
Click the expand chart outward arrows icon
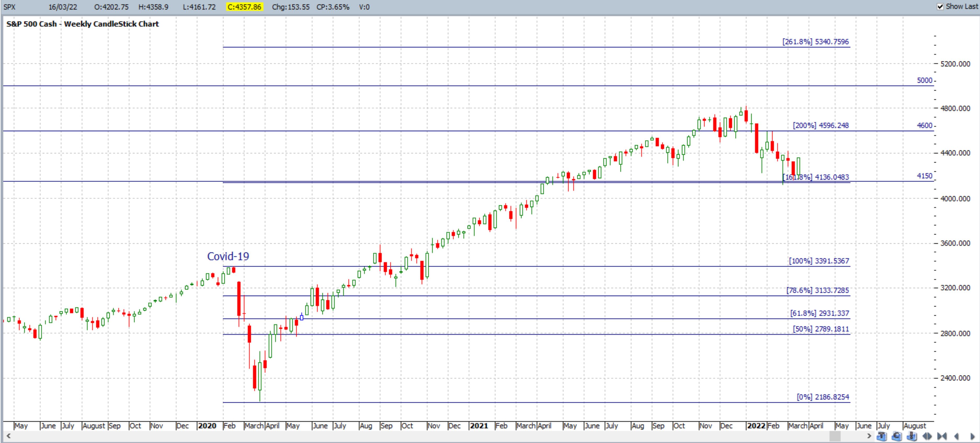[x=927, y=436]
